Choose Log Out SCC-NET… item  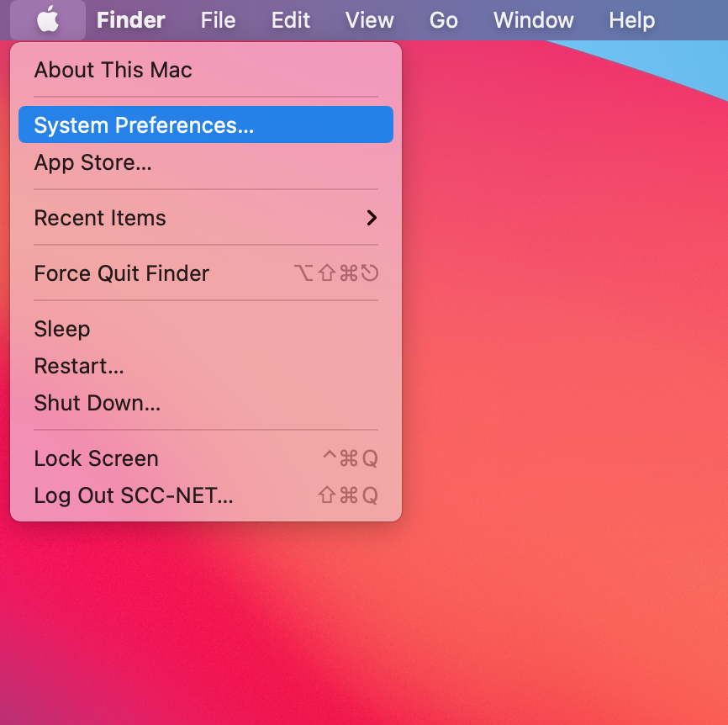206,495
